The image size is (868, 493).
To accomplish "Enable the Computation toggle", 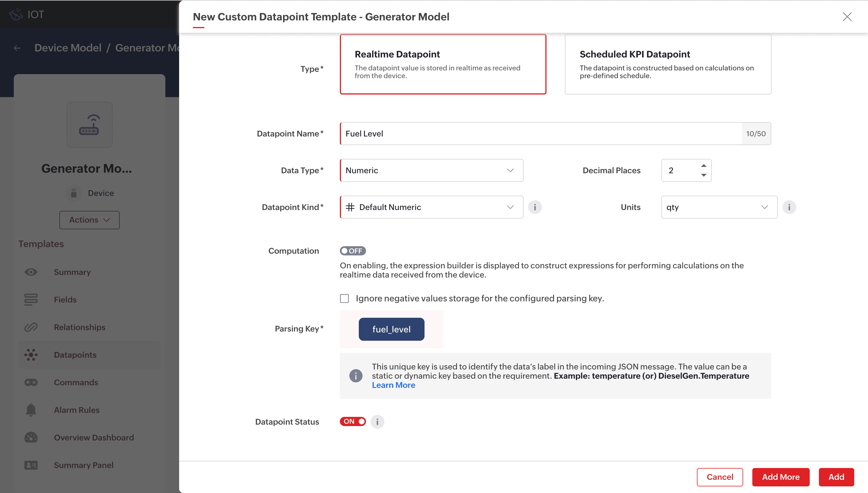I will pos(352,251).
